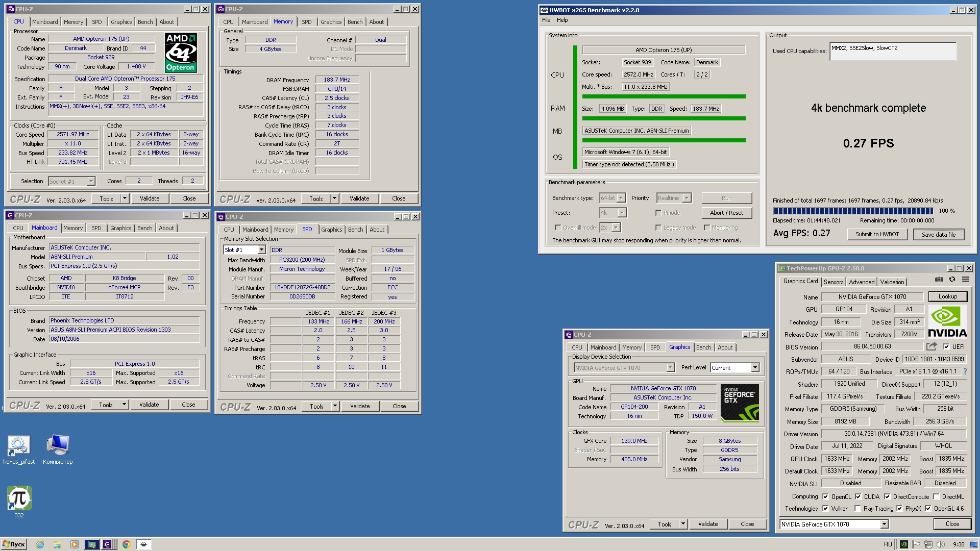Open the Validation tab in GPU-Z
The width and height of the screenshot is (980, 551).
[x=892, y=282]
